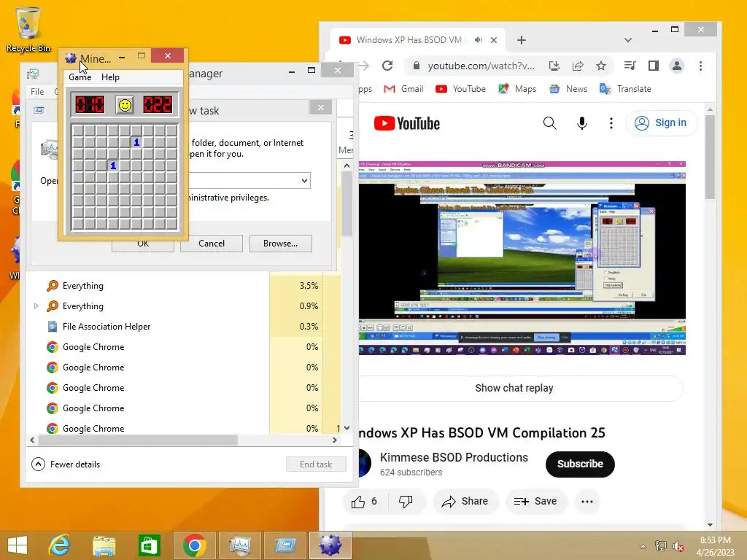Open Internet Explorer from taskbar
The height and width of the screenshot is (560, 747).
click(60, 545)
